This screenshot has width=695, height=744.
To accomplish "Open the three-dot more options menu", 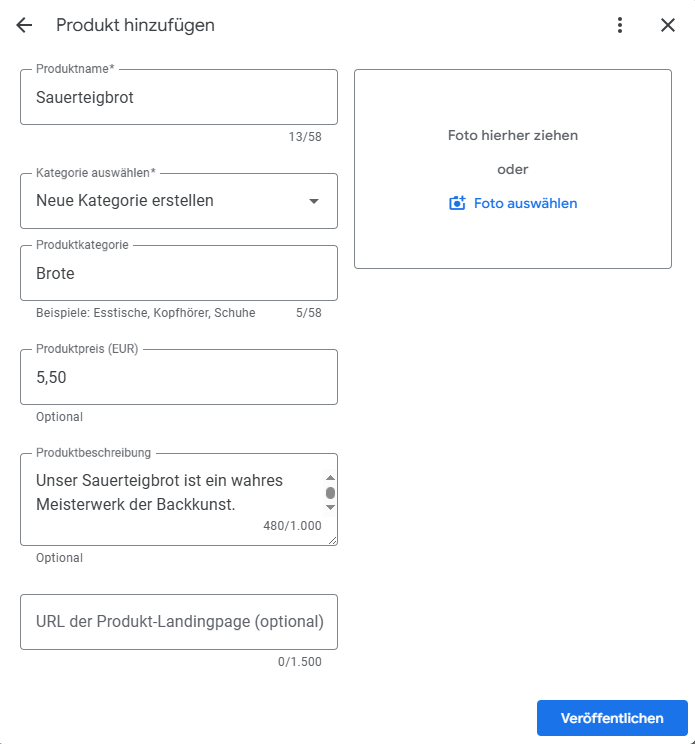I will 620,25.
